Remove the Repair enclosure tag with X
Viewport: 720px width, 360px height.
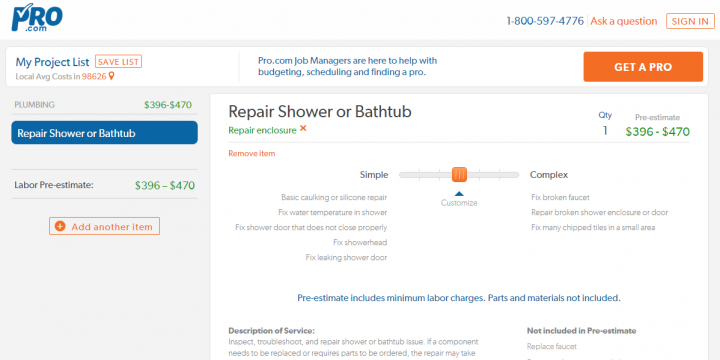(303, 129)
